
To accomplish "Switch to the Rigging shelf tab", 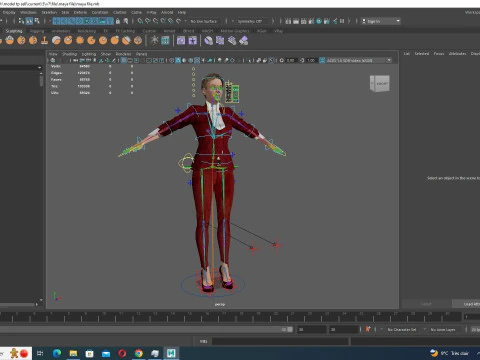I will [x=37, y=31].
